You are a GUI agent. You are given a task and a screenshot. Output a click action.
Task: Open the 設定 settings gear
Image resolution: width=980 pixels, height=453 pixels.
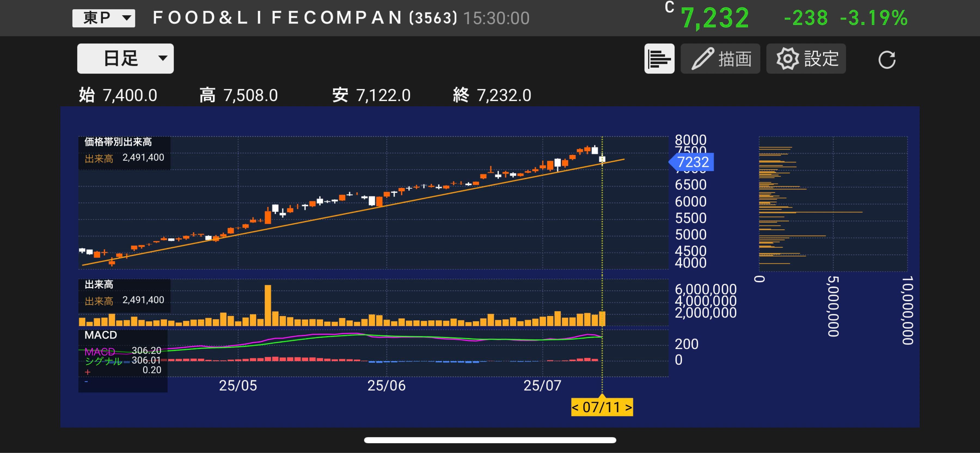click(806, 59)
